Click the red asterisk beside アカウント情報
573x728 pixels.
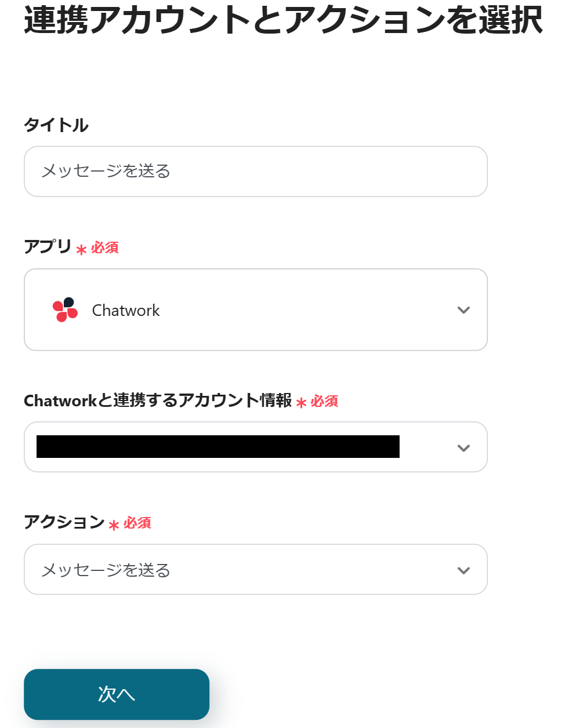[x=301, y=403]
